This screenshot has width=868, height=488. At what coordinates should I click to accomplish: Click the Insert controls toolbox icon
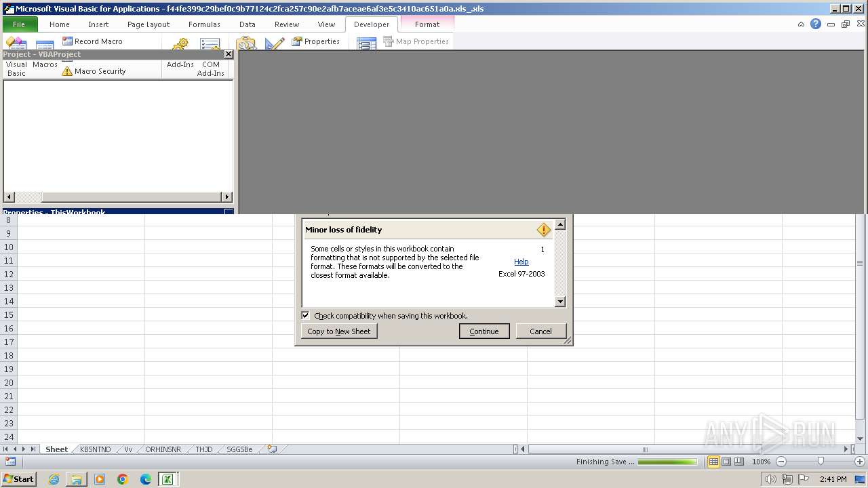click(245, 43)
